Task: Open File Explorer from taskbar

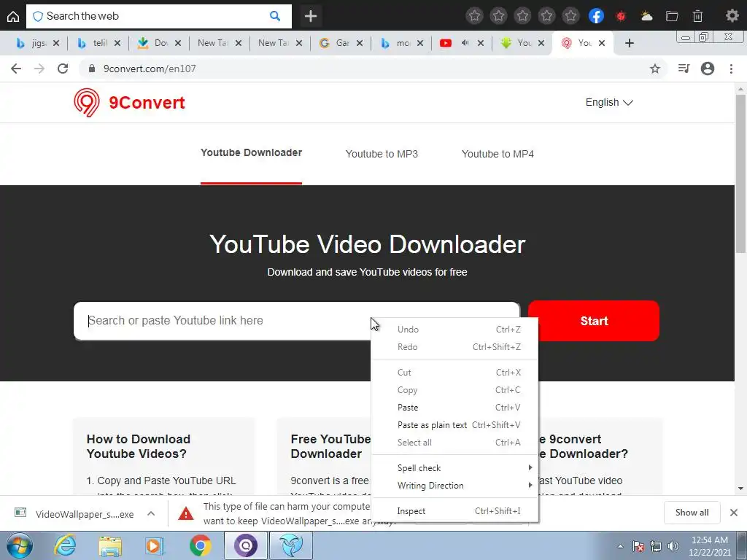Action: coord(110,546)
